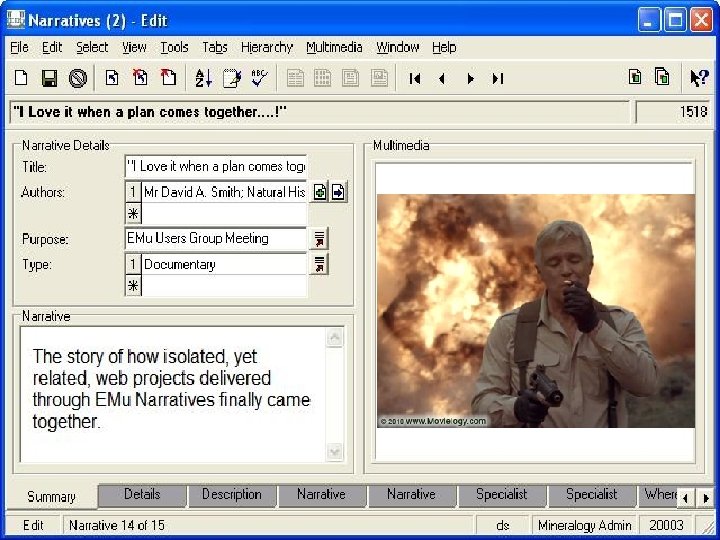Switch to the Summary tab
720x540 pixels.
[x=51, y=496]
